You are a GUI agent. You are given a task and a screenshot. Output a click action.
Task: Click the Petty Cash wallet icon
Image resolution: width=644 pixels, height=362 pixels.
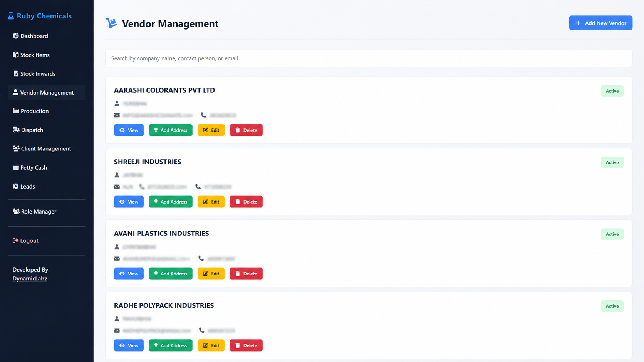[16, 167]
